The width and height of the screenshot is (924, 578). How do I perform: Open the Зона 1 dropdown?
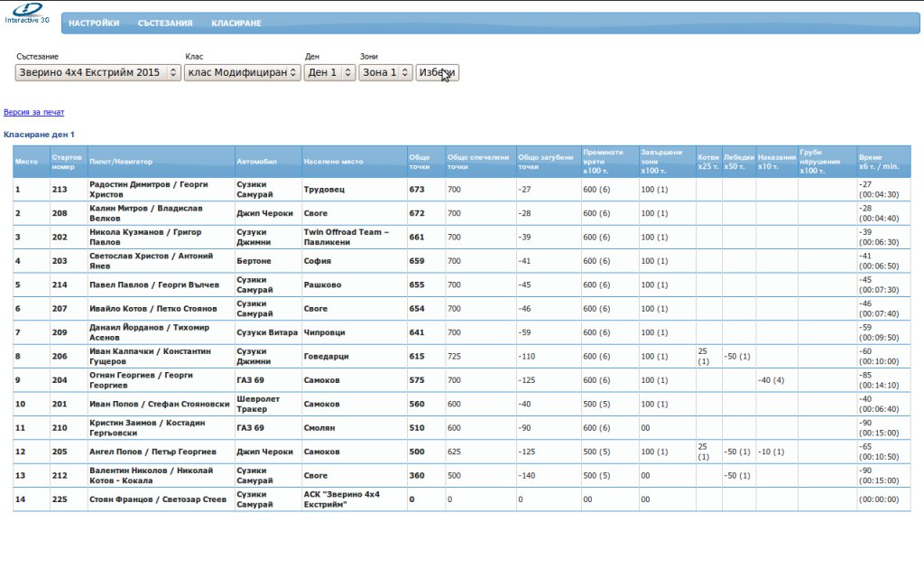385,72
